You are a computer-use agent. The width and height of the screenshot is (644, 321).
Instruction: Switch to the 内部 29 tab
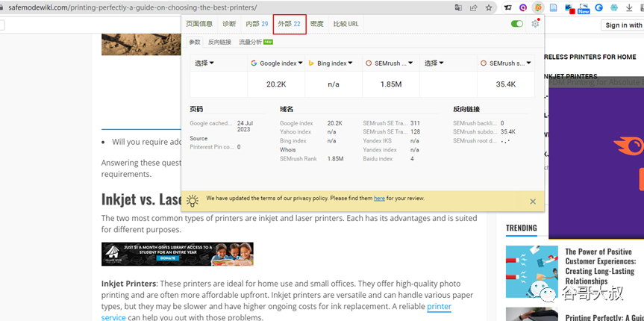coord(257,24)
